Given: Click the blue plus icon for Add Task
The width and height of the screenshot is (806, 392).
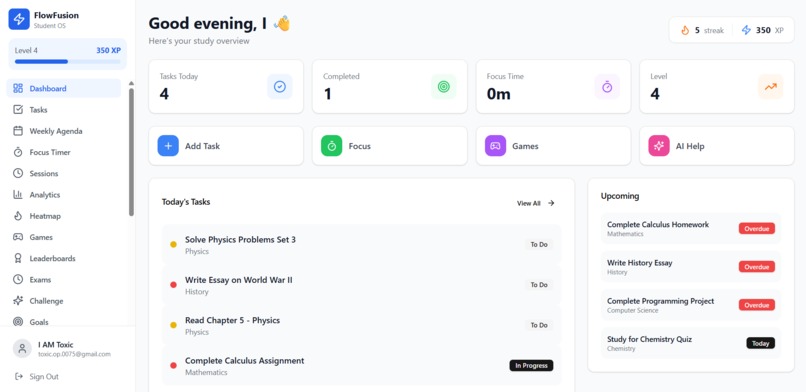Looking at the screenshot, I should 168,146.
